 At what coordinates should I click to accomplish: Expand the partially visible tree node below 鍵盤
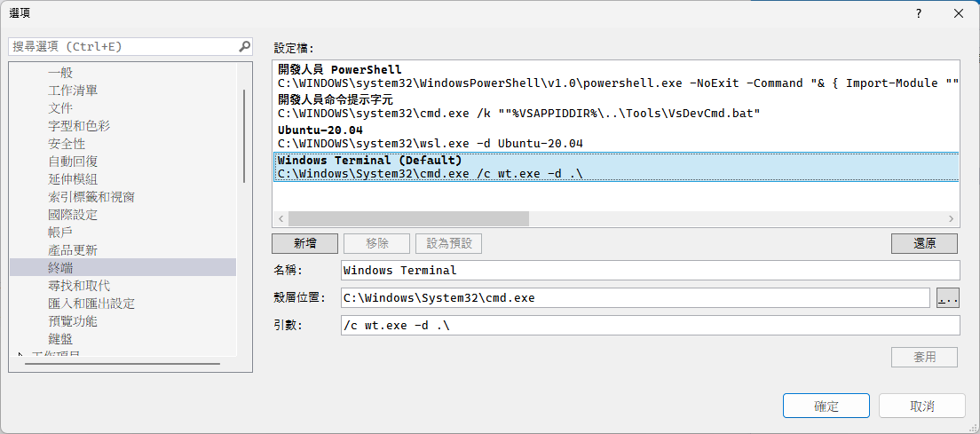click(x=21, y=356)
